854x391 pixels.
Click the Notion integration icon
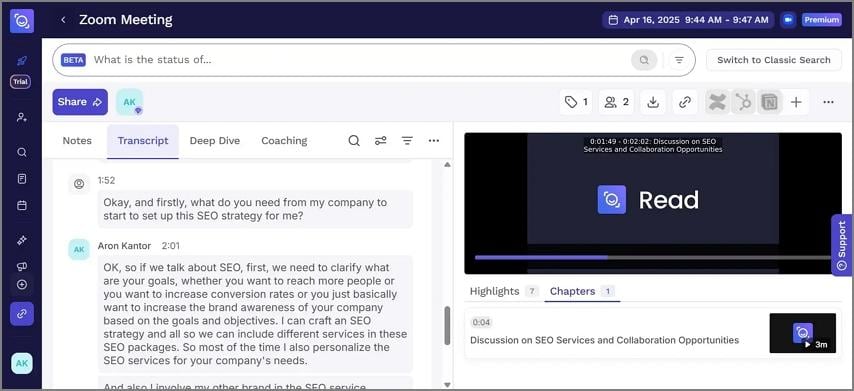(x=770, y=102)
